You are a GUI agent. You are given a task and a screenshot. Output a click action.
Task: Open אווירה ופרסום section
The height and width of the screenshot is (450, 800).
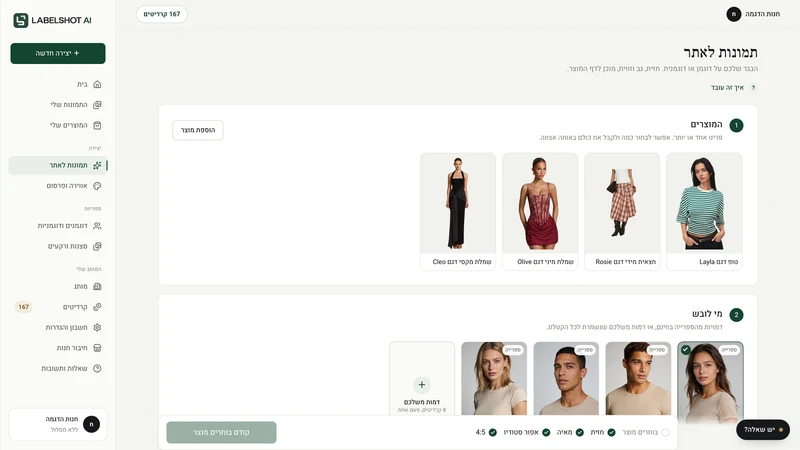pyautogui.click(x=58, y=186)
